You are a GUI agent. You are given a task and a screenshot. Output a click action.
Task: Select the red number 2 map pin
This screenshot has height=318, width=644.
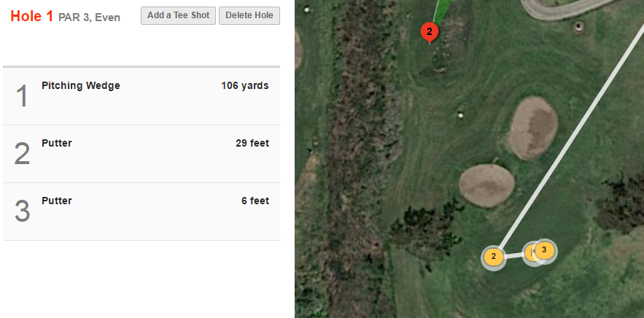coord(430,31)
